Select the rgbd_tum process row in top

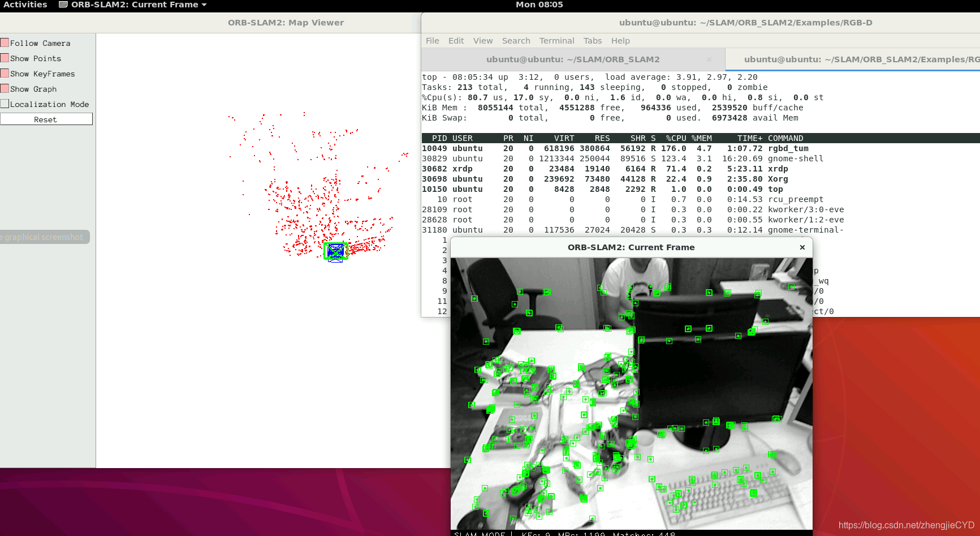coord(701,148)
